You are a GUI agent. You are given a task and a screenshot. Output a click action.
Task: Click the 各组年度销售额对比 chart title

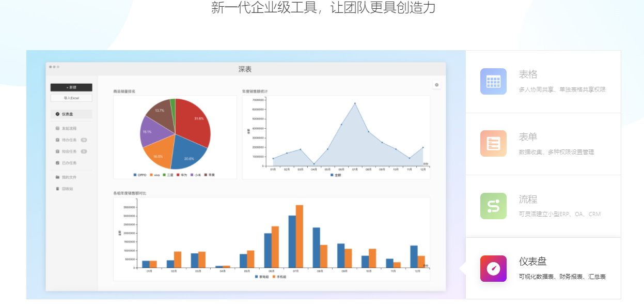pyautogui.click(x=130, y=193)
